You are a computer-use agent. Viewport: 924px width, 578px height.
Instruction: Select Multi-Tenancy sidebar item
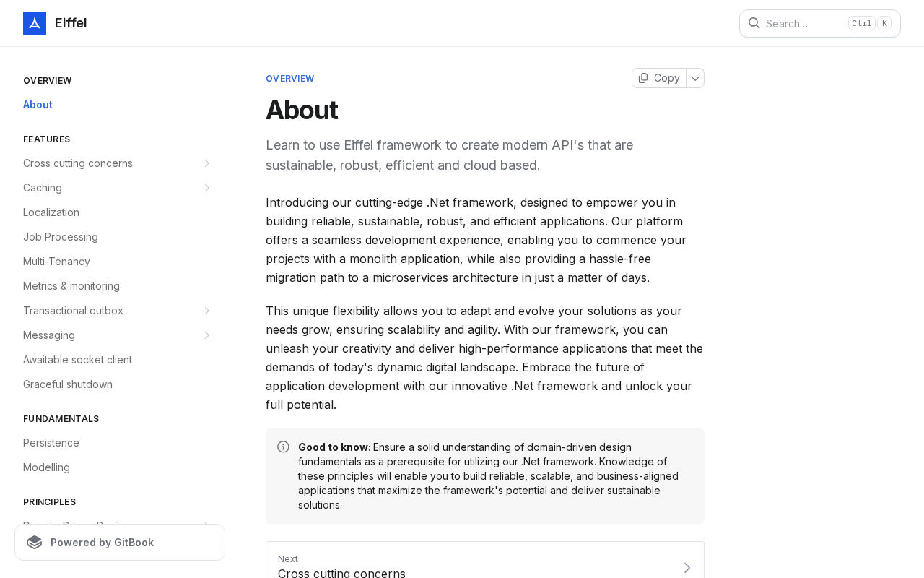coord(56,262)
